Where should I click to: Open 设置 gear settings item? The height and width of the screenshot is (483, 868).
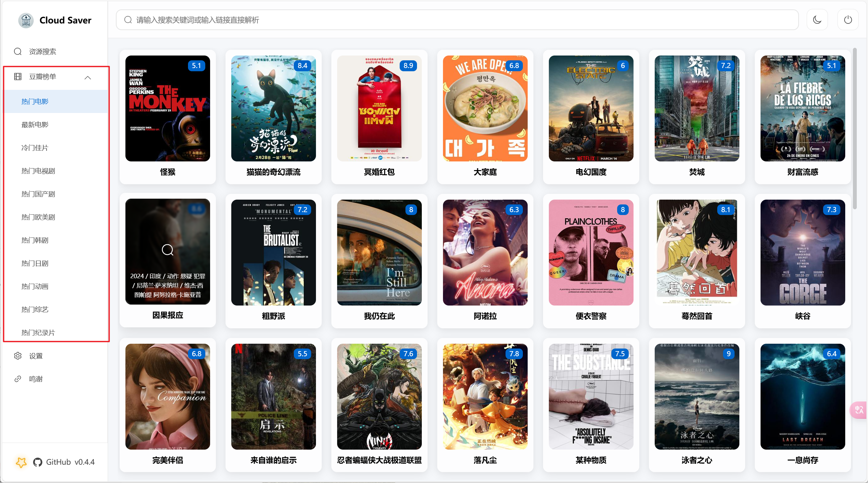[35, 356]
